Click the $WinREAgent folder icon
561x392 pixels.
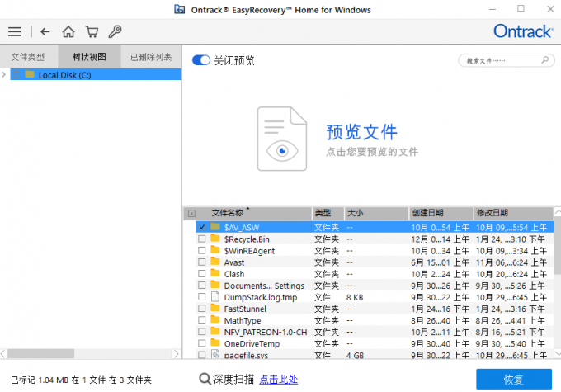pyautogui.click(x=215, y=250)
